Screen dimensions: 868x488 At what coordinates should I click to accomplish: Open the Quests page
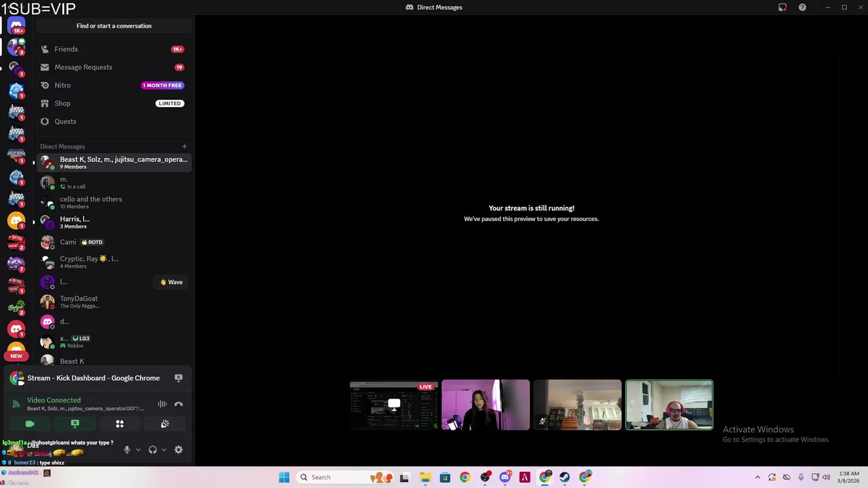pos(113,121)
